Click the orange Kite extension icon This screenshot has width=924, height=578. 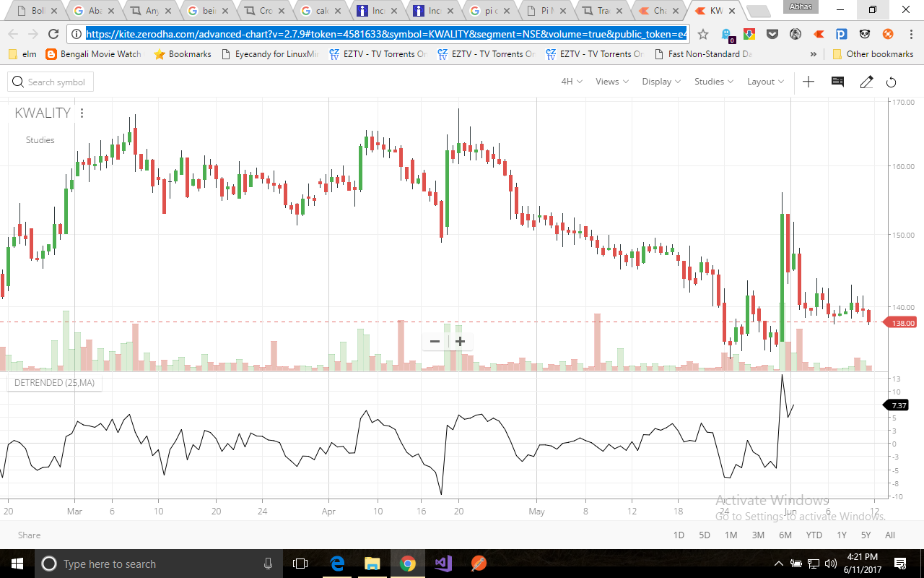pyautogui.click(x=819, y=34)
